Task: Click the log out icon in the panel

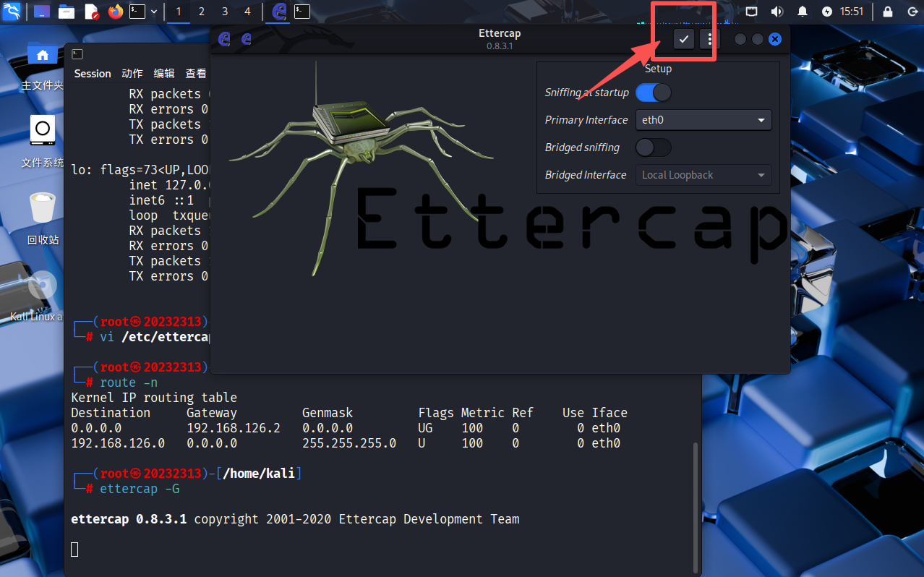Action: coord(911,12)
